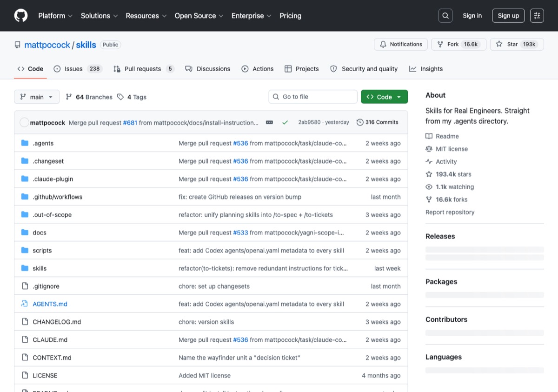Open the skills folder row

pos(211,268)
